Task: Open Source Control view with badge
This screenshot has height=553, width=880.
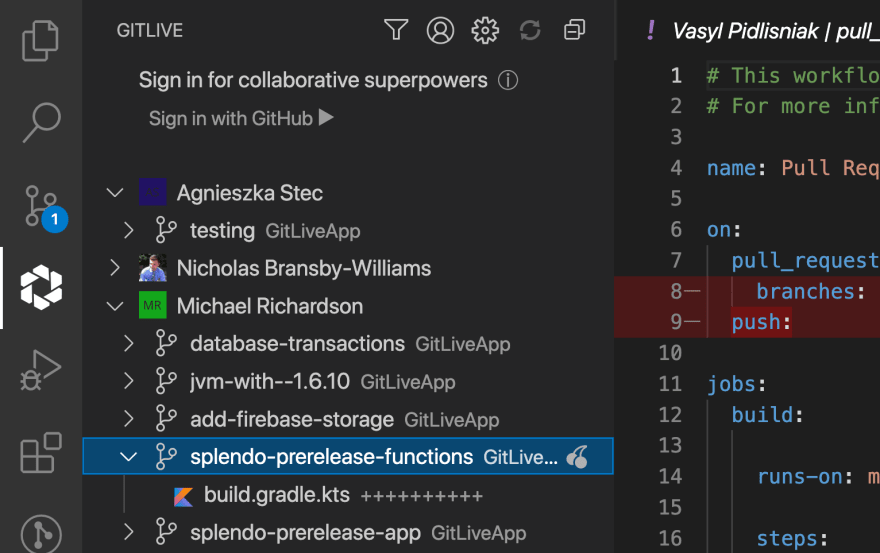Action: (42, 207)
